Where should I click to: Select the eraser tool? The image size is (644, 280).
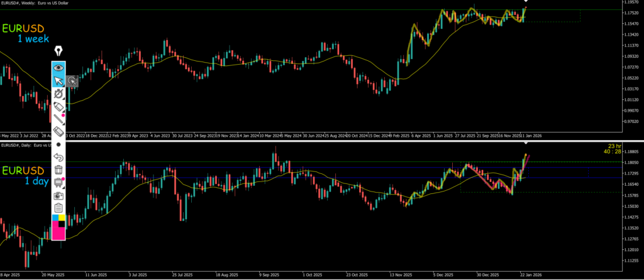tap(58, 132)
